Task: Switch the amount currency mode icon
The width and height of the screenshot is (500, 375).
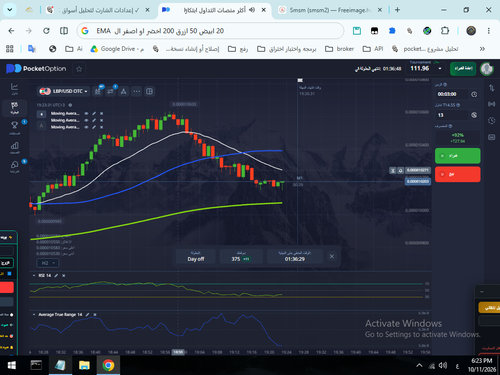Action: click(x=474, y=115)
